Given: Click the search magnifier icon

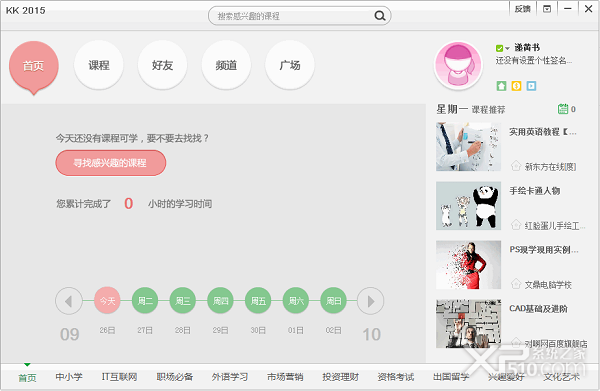Looking at the screenshot, I should [380, 16].
